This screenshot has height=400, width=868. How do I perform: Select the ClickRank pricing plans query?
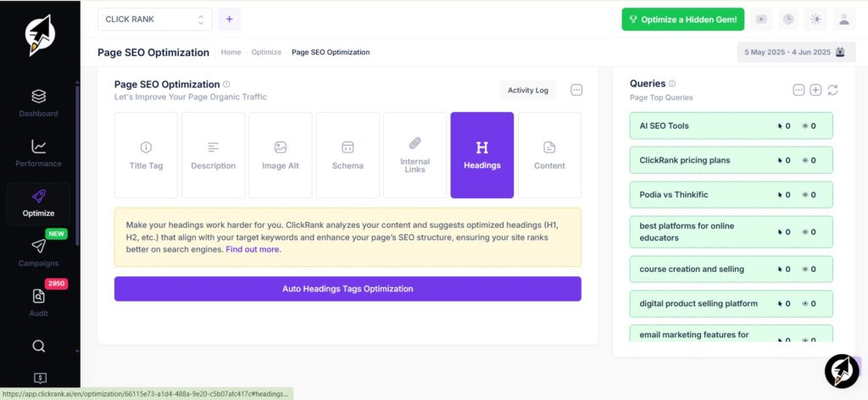click(x=732, y=160)
